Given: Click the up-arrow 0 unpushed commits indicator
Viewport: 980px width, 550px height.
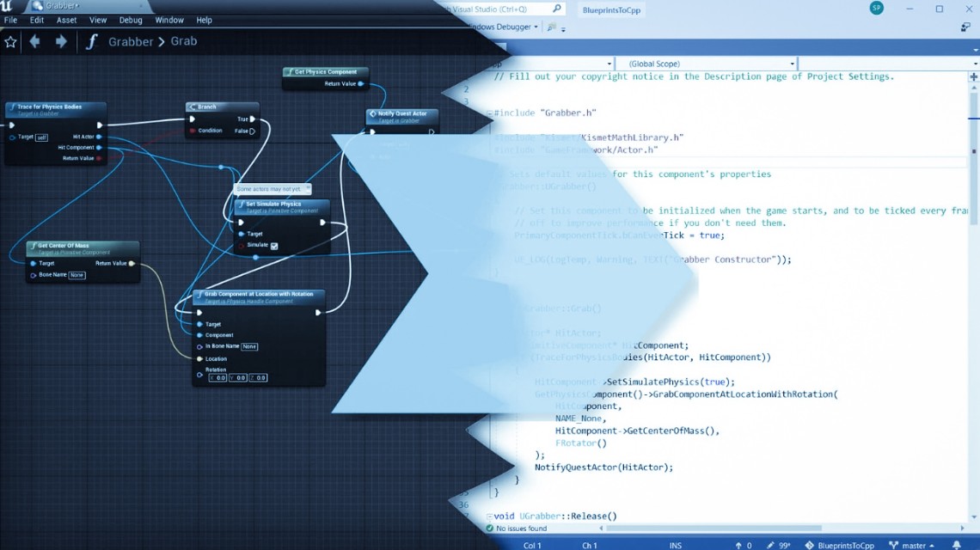Looking at the screenshot, I should point(743,545).
